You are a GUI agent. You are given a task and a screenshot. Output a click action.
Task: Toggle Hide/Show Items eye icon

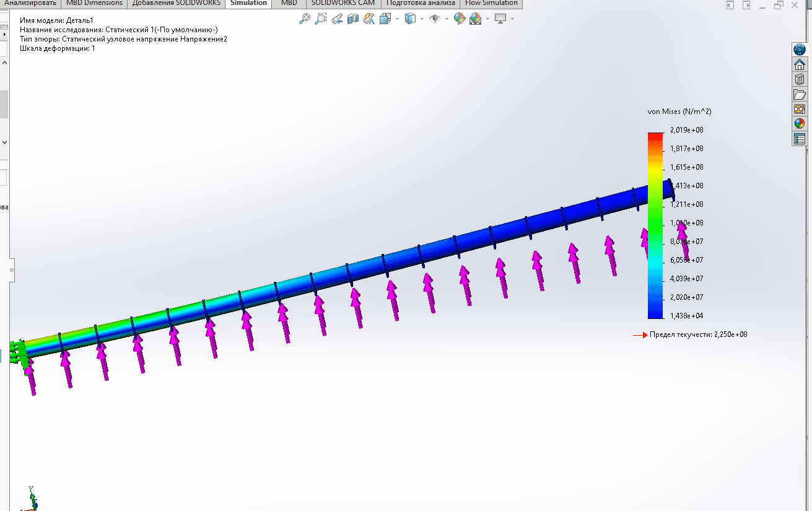[435, 19]
